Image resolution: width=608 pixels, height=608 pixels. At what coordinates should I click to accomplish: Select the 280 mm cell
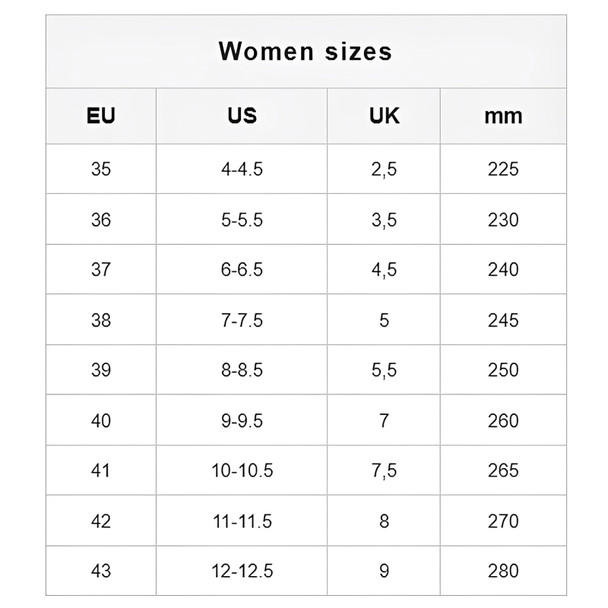(503, 571)
